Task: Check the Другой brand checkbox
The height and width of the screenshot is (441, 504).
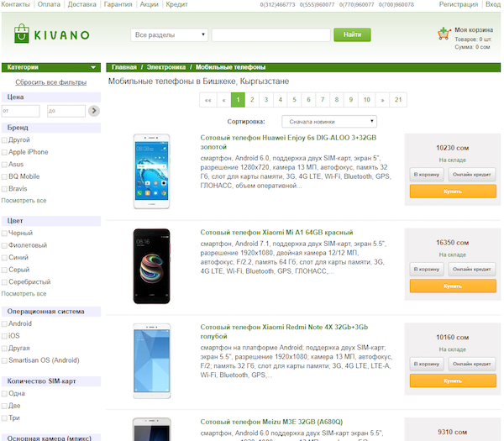Action: pos(4,140)
